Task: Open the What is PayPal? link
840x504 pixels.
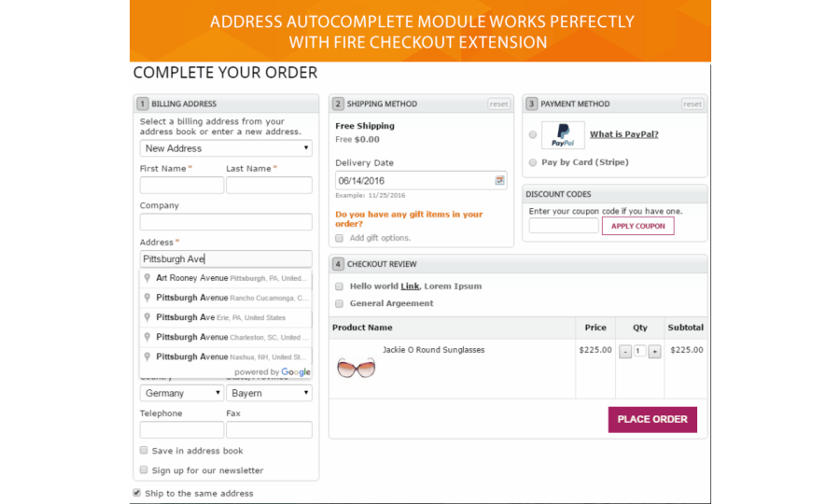Action: [623, 134]
